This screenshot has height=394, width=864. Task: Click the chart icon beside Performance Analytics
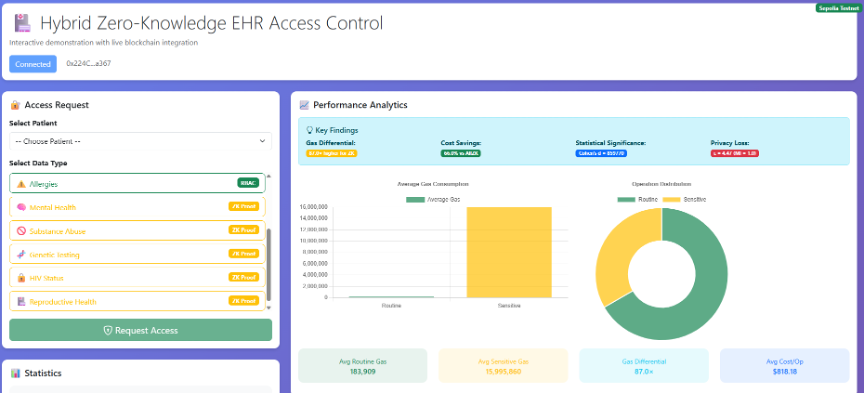pos(304,105)
